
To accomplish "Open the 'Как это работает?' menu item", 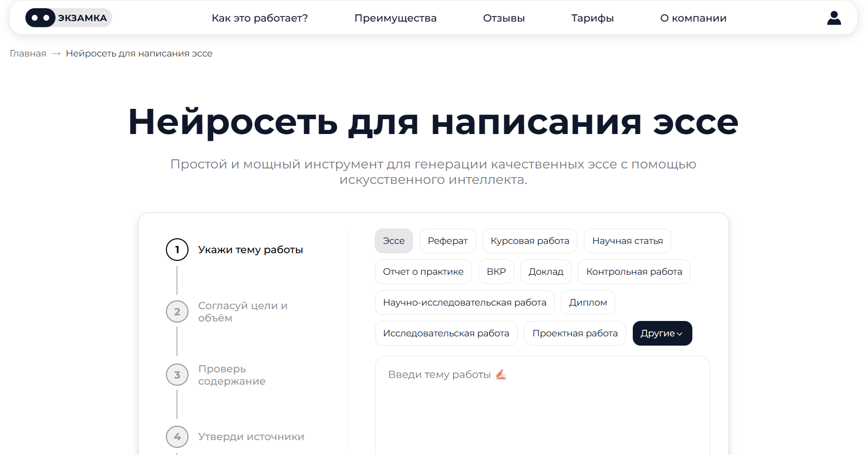I will 260,18.
